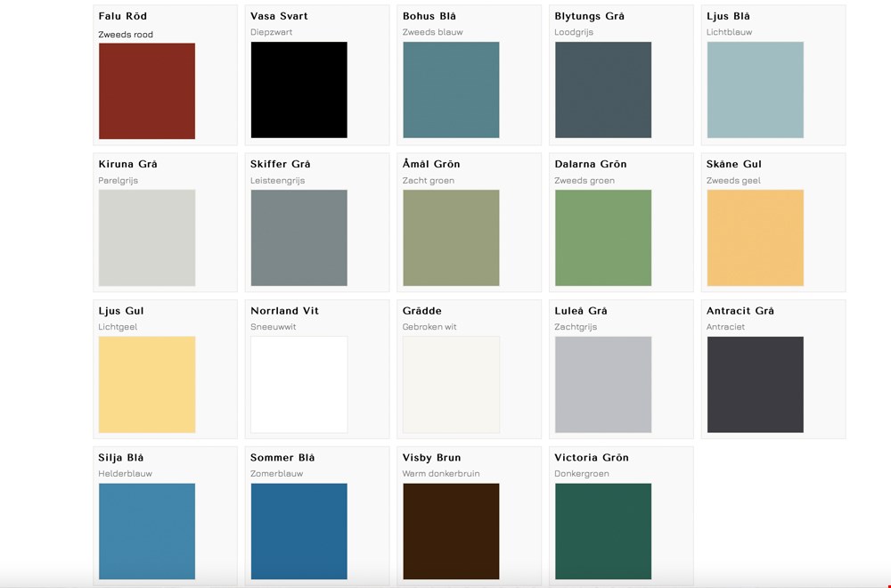Select the Skiffer Grå slate grey swatch
This screenshot has width=891, height=588.
(x=298, y=238)
